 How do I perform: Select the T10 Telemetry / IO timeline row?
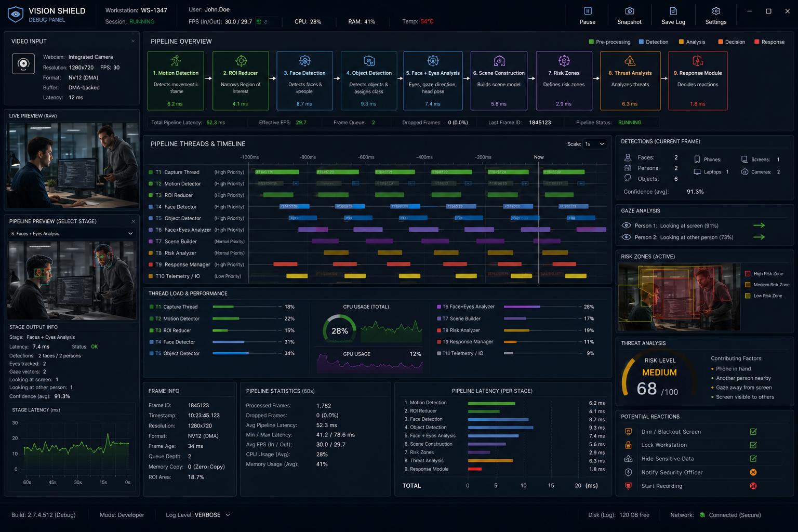pyautogui.click(x=377, y=276)
